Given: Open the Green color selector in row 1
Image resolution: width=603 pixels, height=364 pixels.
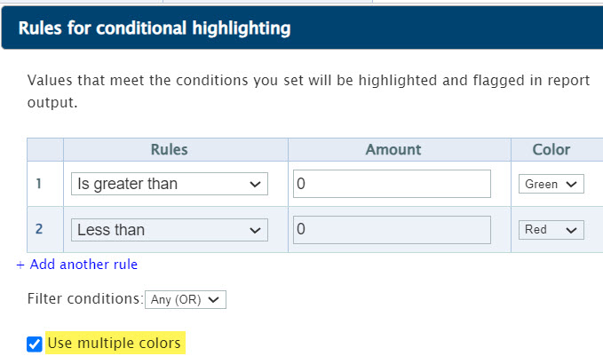Looking at the screenshot, I should click(551, 184).
